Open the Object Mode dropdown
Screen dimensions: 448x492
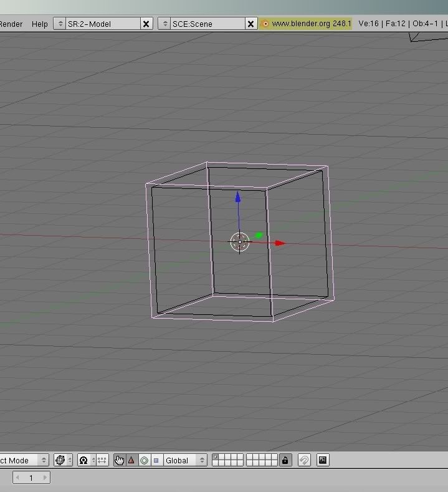point(24,460)
